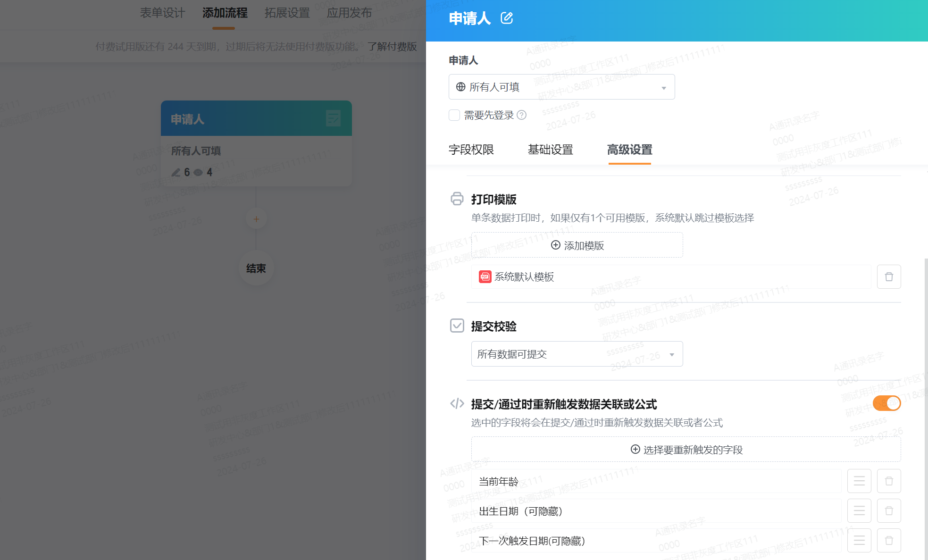The image size is (928, 560).
Task: Follow the 了解付费版 link
Action: pyautogui.click(x=392, y=46)
